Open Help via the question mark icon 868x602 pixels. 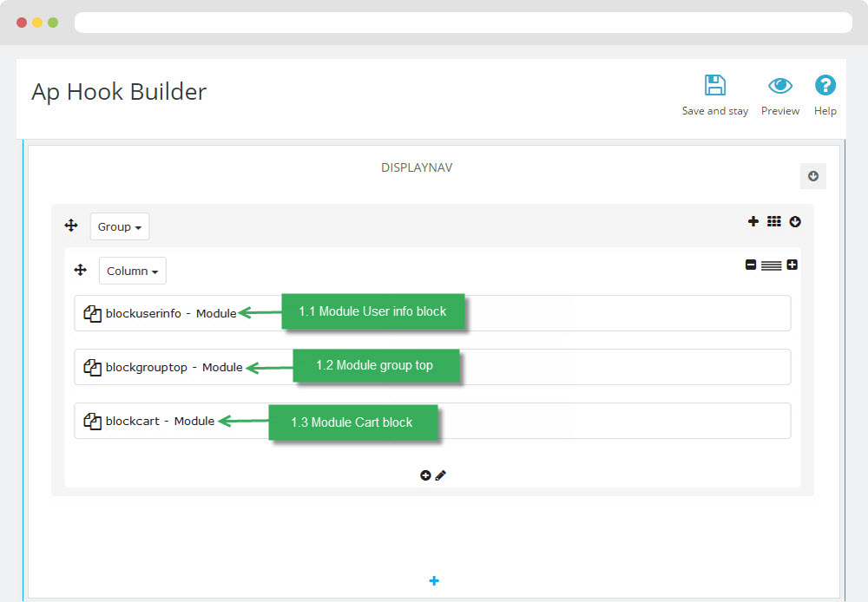[825, 85]
